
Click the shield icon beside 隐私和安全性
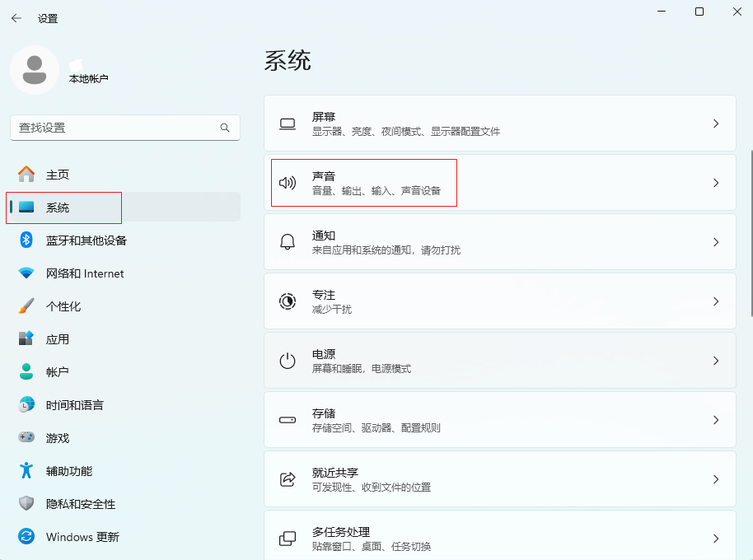click(x=26, y=503)
